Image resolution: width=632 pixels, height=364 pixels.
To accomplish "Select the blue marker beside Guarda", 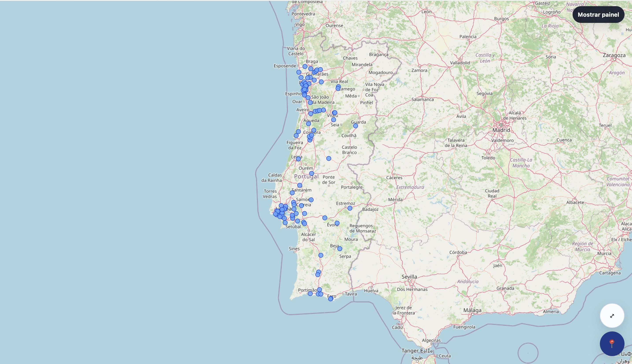I will point(356,126).
